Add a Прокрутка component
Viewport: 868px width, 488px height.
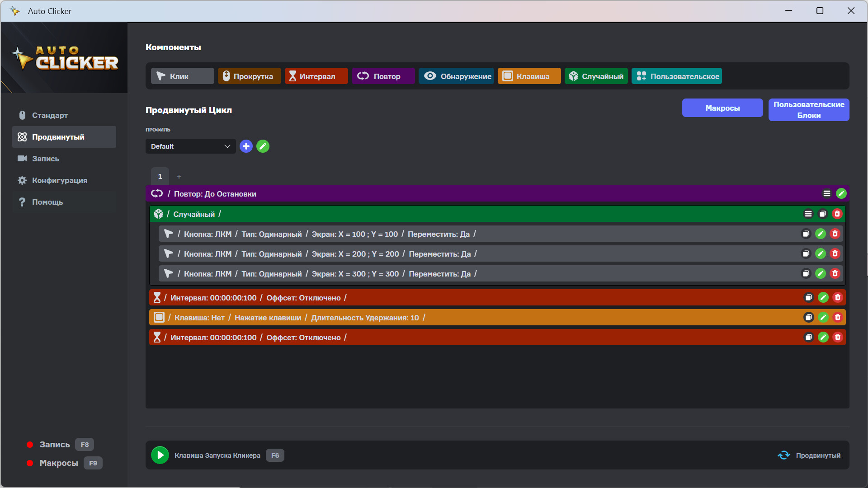tap(249, 76)
